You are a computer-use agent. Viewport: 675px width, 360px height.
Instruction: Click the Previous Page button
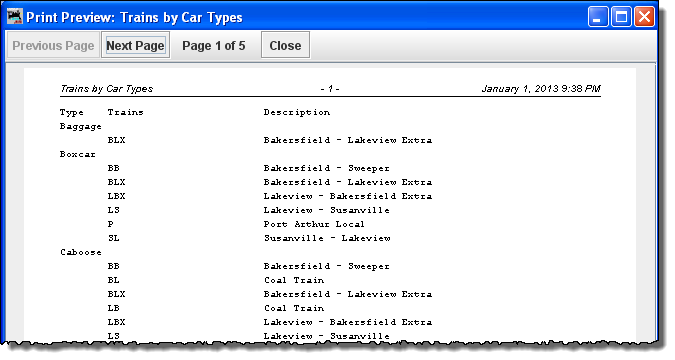coord(53,45)
